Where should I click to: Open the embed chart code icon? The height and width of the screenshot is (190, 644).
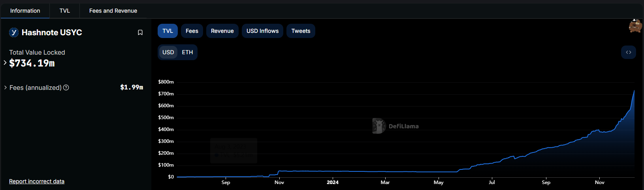628,52
